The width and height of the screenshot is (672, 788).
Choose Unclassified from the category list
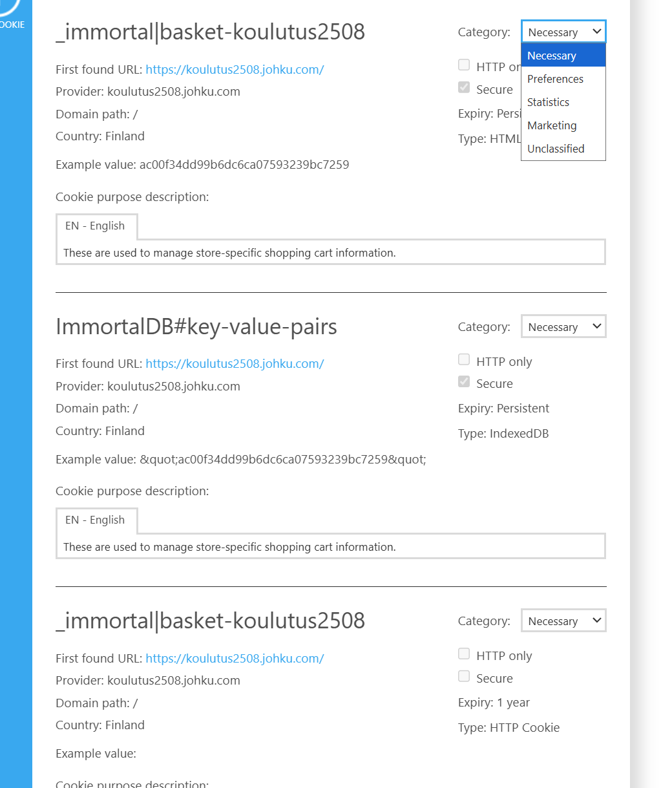(556, 149)
